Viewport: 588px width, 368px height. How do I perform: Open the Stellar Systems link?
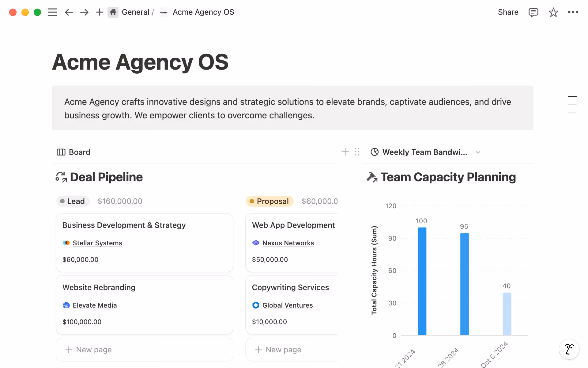(97, 243)
